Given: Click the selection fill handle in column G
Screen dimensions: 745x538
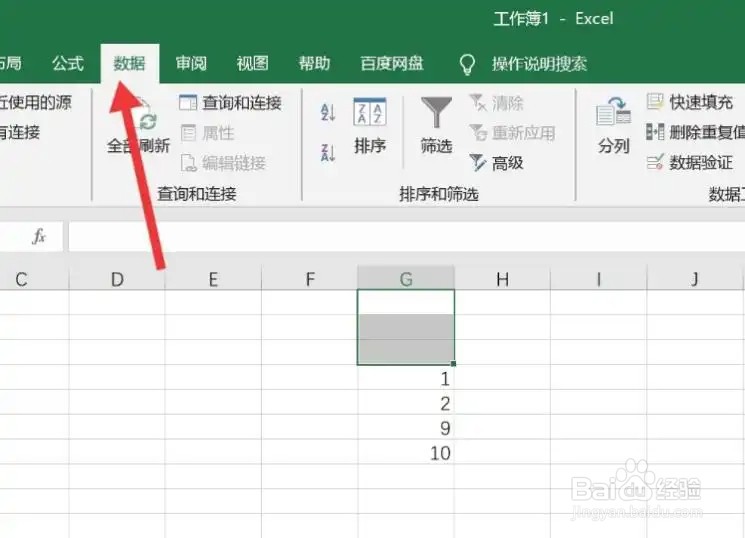Looking at the screenshot, I should coord(454,364).
